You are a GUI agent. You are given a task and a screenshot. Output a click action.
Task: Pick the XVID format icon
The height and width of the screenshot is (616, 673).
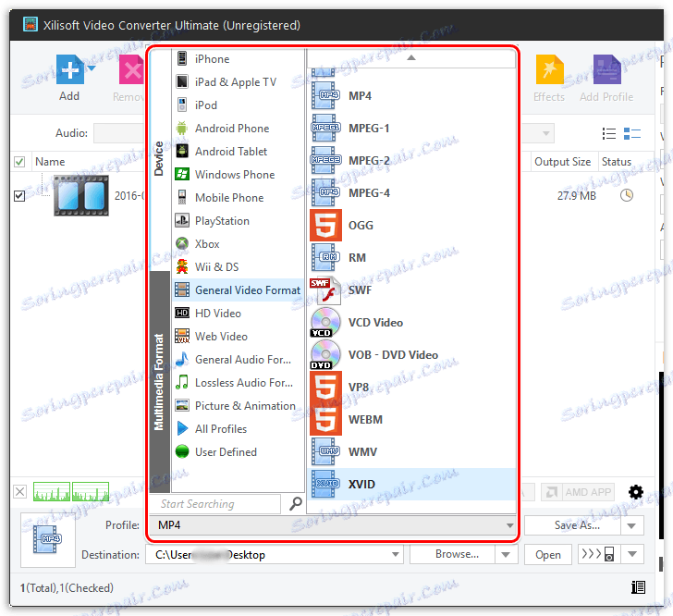pyautogui.click(x=324, y=484)
